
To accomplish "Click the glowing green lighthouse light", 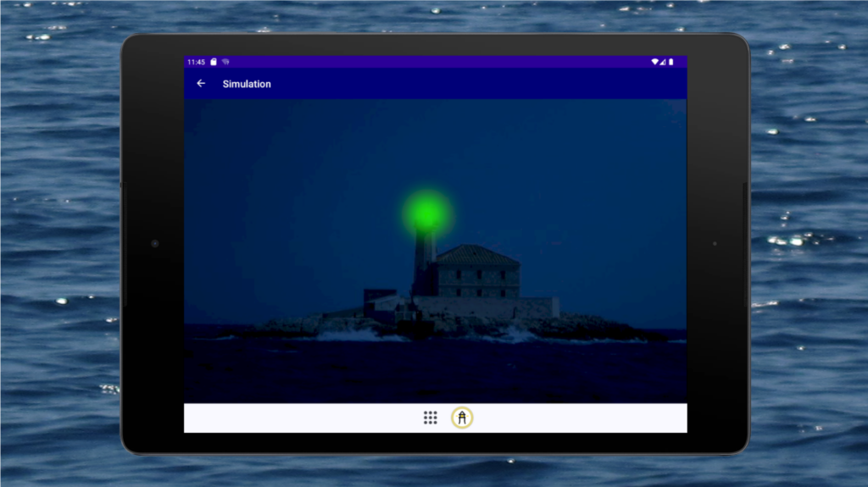I will (426, 212).
